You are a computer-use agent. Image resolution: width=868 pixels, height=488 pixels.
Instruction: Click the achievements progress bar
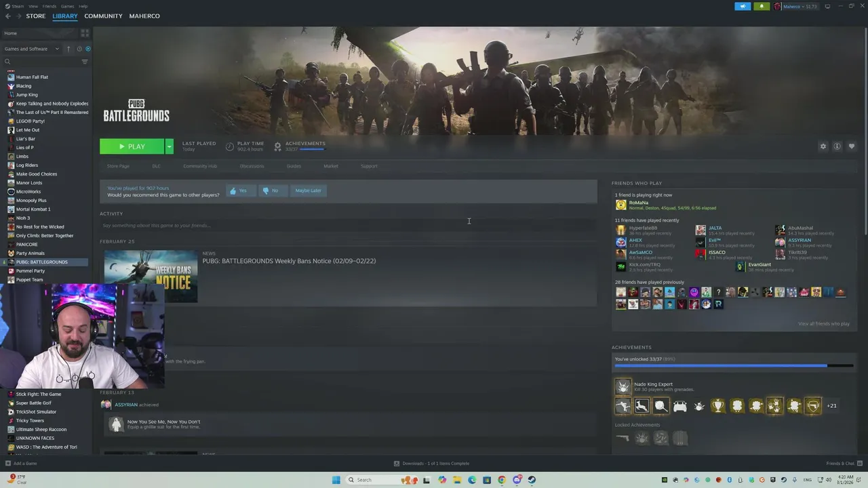click(x=734, y=366)
